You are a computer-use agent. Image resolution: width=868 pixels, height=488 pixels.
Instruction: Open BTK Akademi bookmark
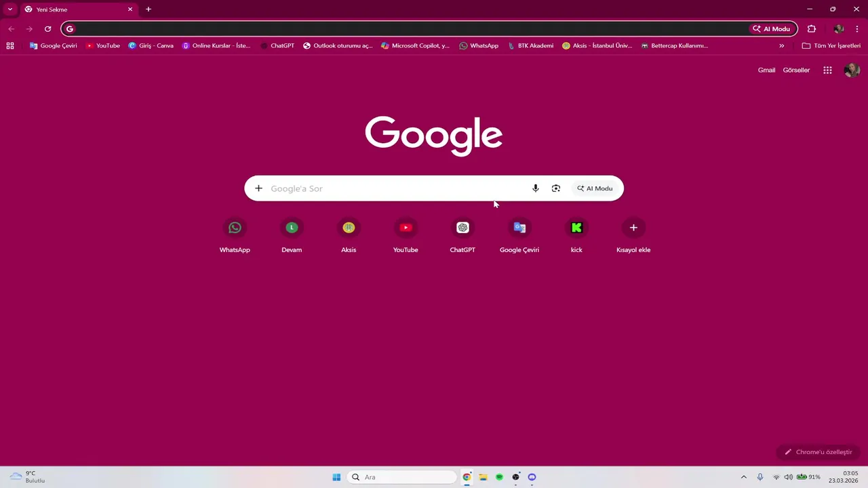pyautogui.click(x=530, y=45)
